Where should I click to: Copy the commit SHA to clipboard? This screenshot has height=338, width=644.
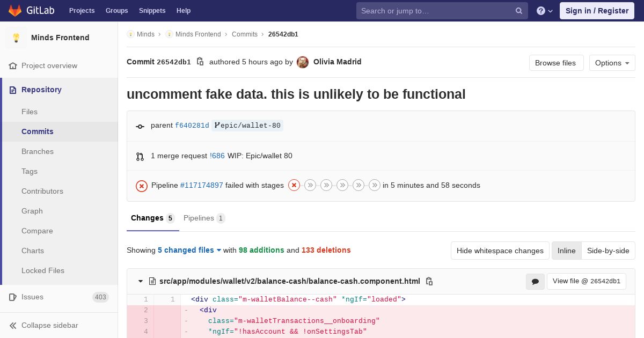point(200,62)
